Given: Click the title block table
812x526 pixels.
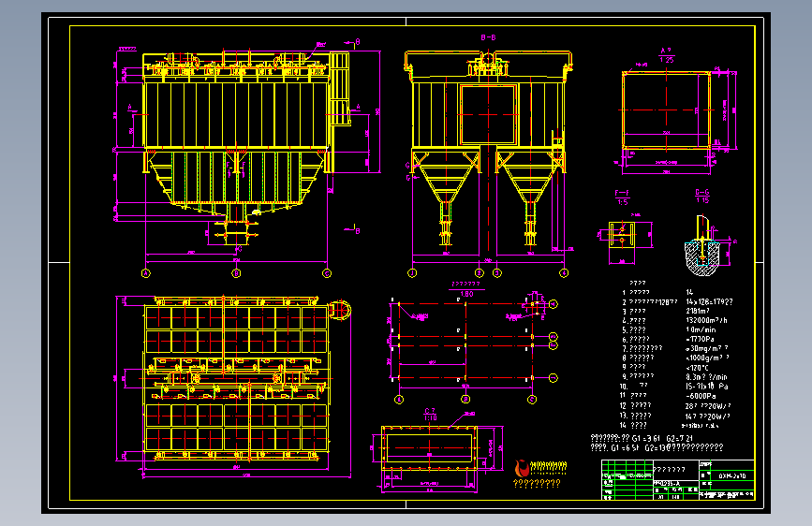Looking at the screenshot, I should point(677,479).
